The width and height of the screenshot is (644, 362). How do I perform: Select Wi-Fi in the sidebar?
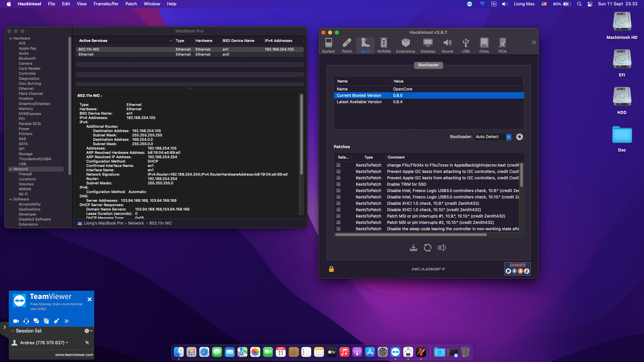pyautogui.click(x=23, y=194)
